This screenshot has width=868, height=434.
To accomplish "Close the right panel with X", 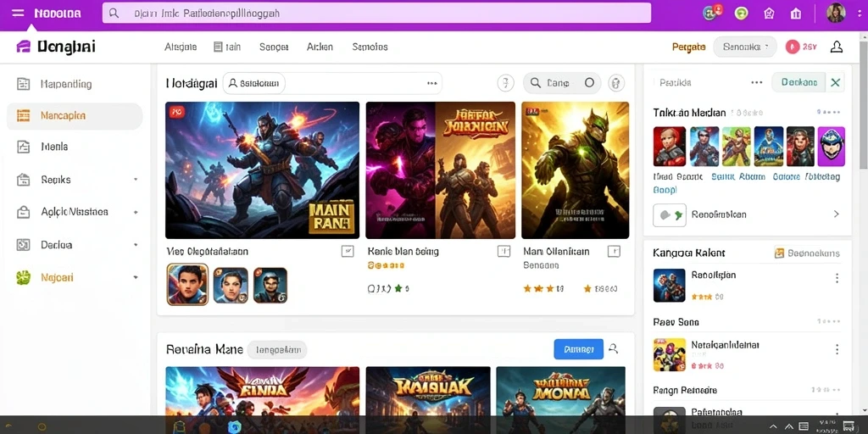I will [x=835, y=82].
